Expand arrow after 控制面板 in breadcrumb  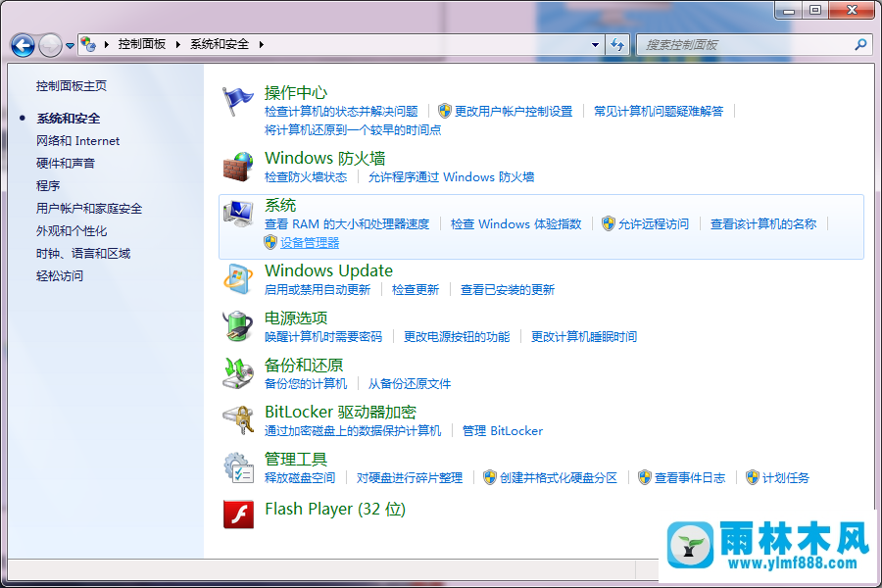pyautogui.click(x=177, y=44)
